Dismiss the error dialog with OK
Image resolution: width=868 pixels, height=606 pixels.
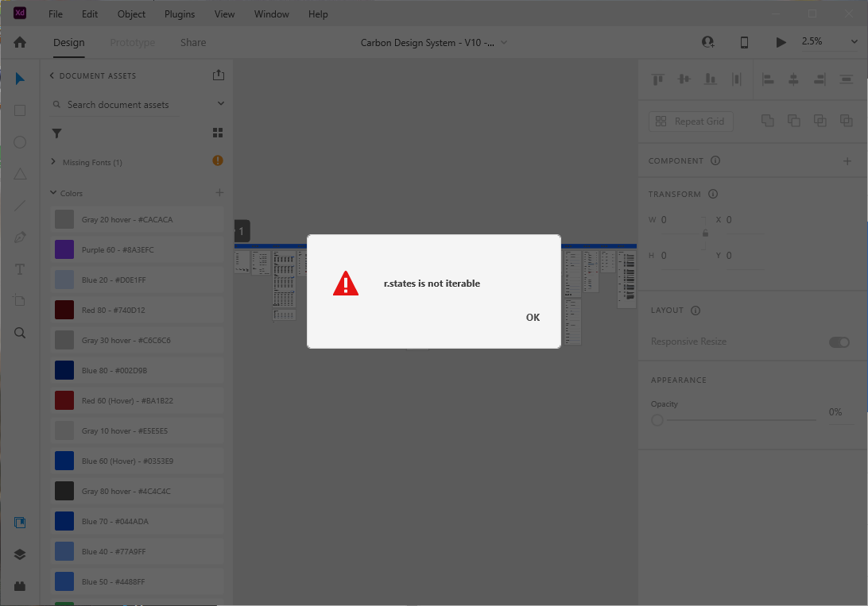click(533, 317)
